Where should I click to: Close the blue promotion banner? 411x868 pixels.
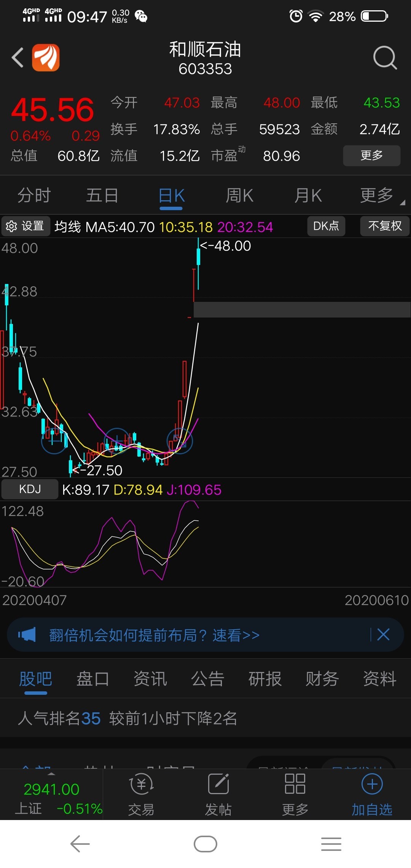click(383, 635)
